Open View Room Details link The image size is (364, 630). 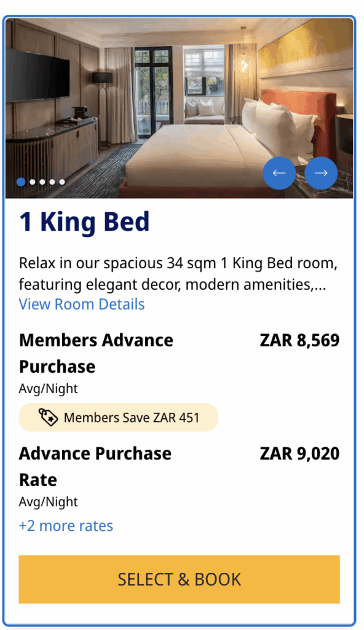[81, 304]
